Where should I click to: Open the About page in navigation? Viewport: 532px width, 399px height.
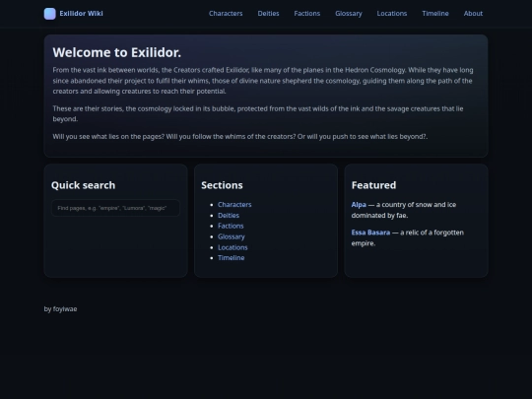click(x=473, y=14)
